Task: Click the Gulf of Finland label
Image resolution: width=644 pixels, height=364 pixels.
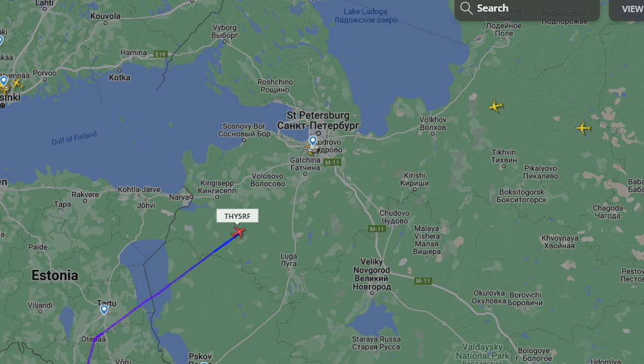Action: (x=74, y=138)
